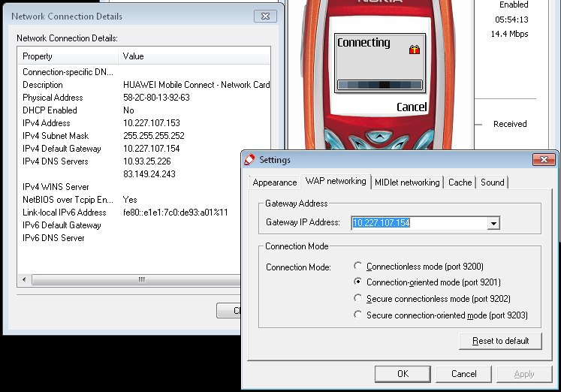Switch to the WAP networking tab

coord(336,181)
